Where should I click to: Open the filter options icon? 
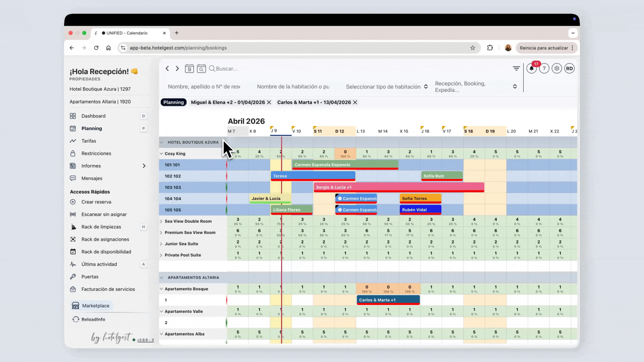click(x=516, y=68)
